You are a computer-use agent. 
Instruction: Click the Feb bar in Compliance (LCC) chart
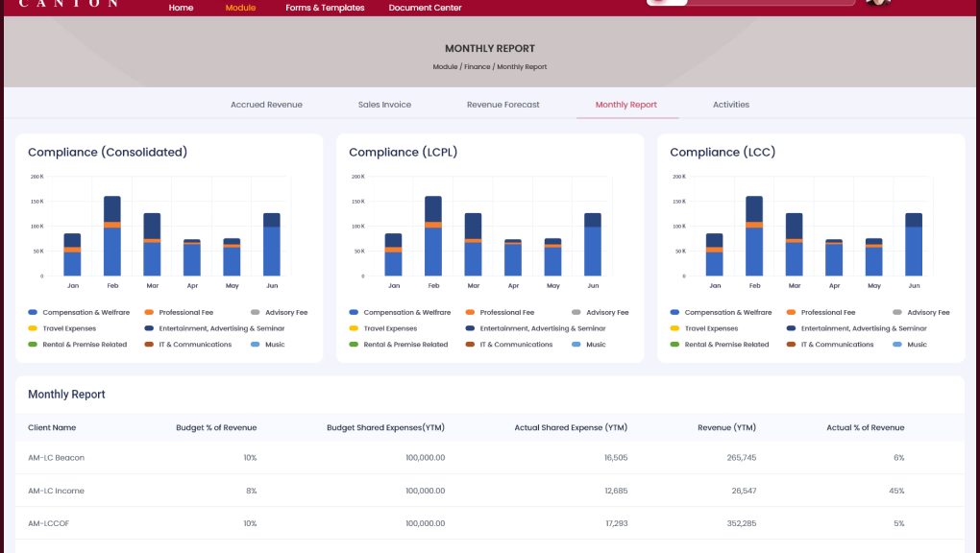point(754,236)
